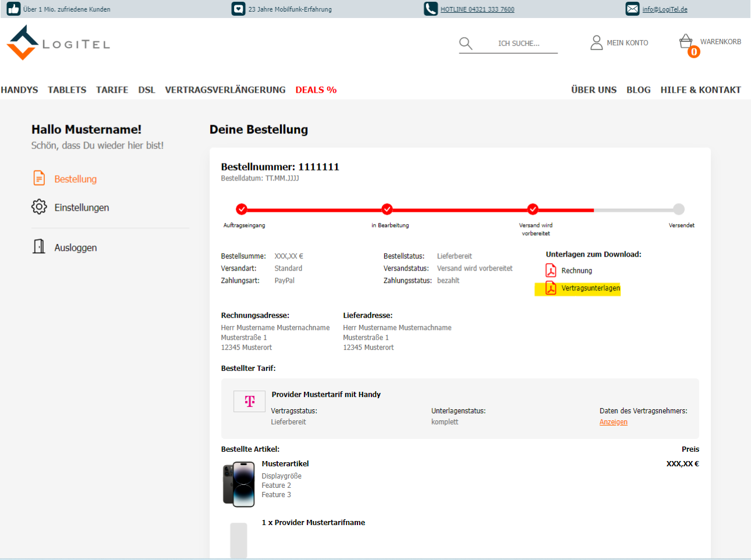Click the Musterartikel phone thumbnail
The height and width of the screenshot is (560, 751).
tap(239, 484)
